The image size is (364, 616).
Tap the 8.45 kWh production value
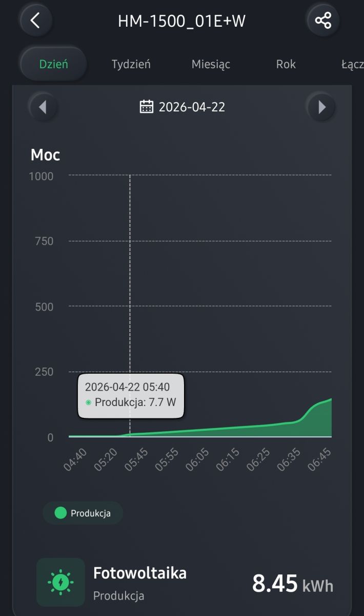[x=293, y=584]
